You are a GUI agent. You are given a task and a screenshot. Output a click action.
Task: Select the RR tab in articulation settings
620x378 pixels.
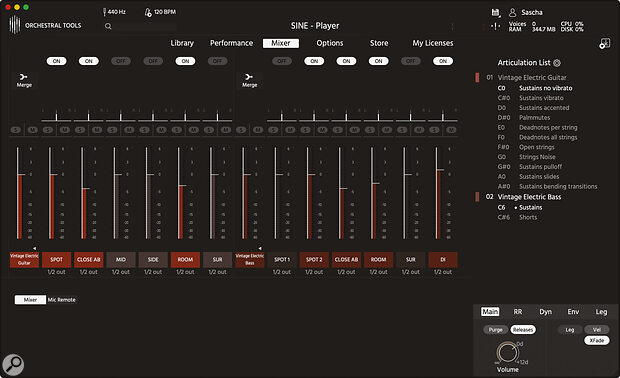[518, 312]
